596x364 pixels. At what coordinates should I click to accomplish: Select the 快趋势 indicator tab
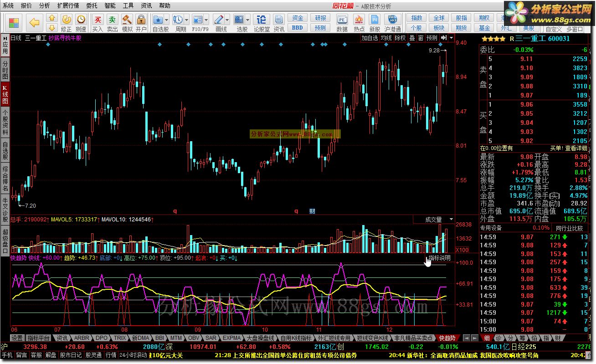447,338
